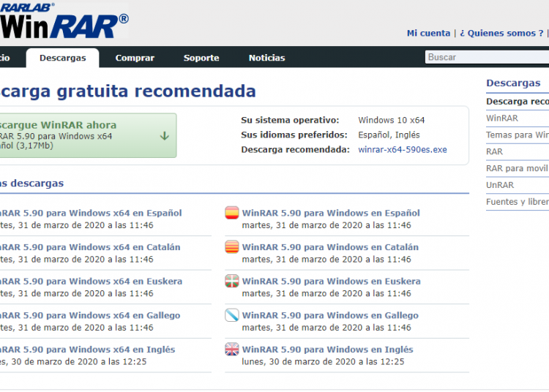The width and height of the screenshot is (549, 392).
Task: Select Temas para WinRAR in sidebar
Action: [518, 135]
